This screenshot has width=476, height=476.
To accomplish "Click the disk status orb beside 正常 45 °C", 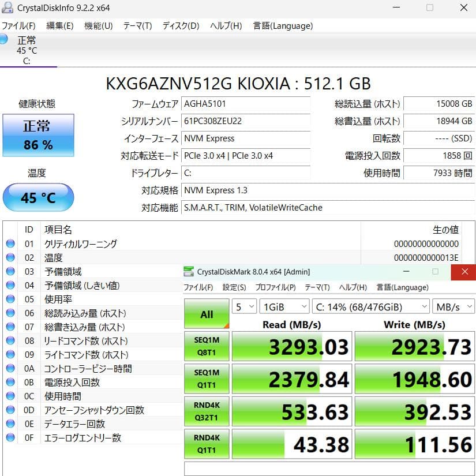I will (x=3, y=39).
